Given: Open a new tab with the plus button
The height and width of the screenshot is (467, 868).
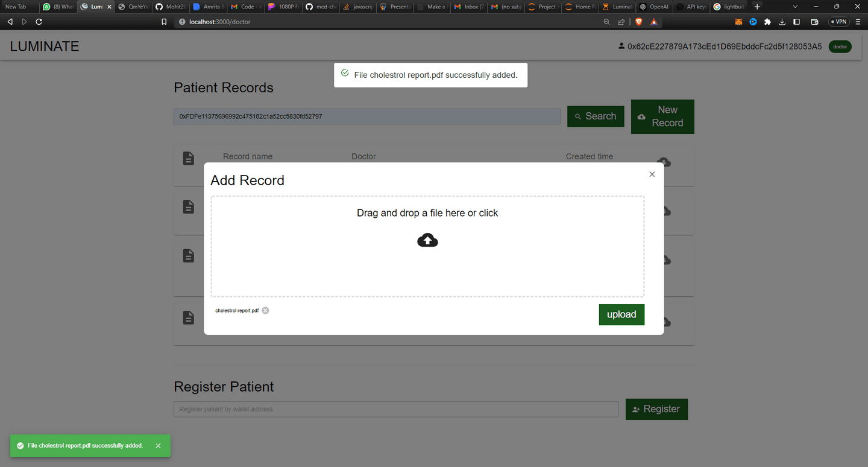Looking at the screenshot, I should point(758,7).
